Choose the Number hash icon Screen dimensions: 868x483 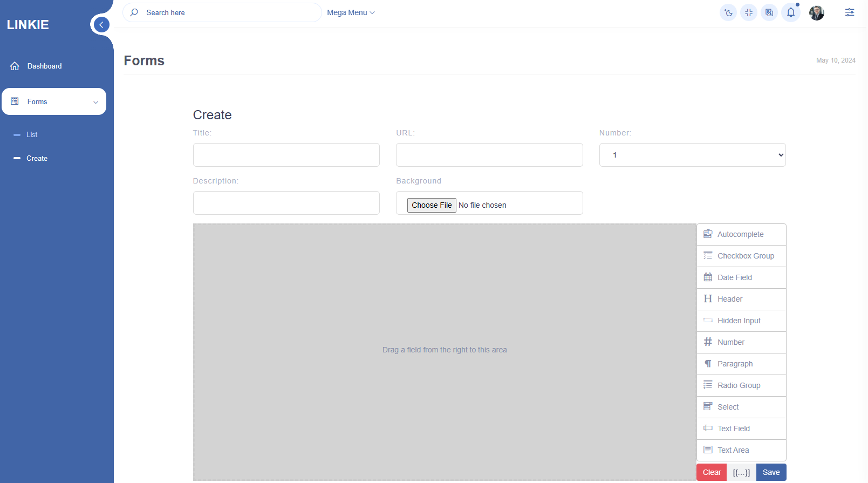pyautogui.click(x=708, y=342)
